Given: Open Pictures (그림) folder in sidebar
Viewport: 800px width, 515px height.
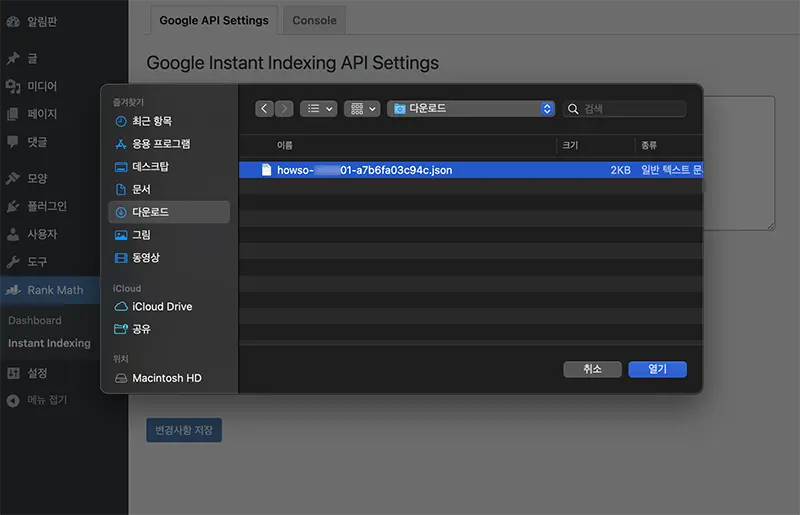Looking at the screenshot, I should point(133,235).
